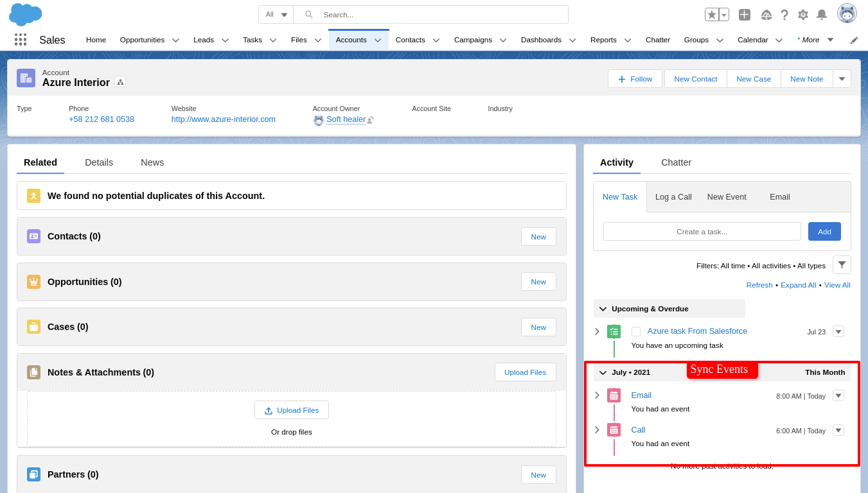Click the Call event calendar icon
The width and height of the screenshot is (868, 493).
pyautogui.click(x=614, y=430)
